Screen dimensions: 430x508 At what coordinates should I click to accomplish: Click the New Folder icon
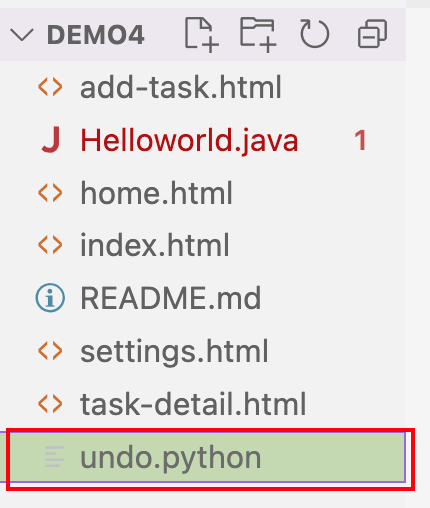click(x=258, y=35)
